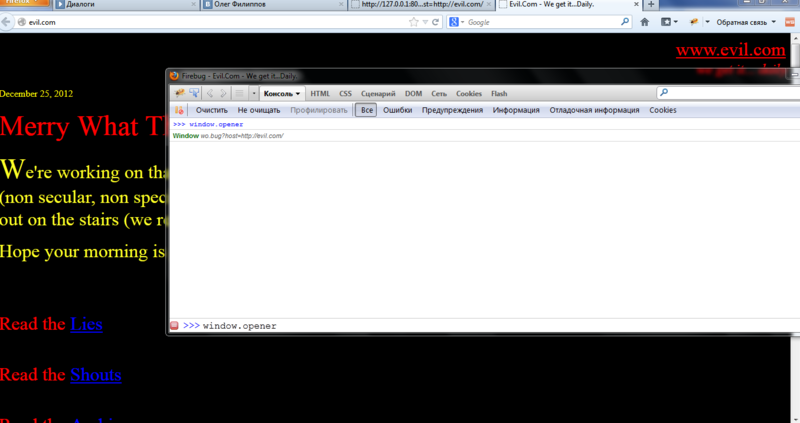800x423 pixels.
Task: Go to the browser Home page
Action: (x=644, y=22)
